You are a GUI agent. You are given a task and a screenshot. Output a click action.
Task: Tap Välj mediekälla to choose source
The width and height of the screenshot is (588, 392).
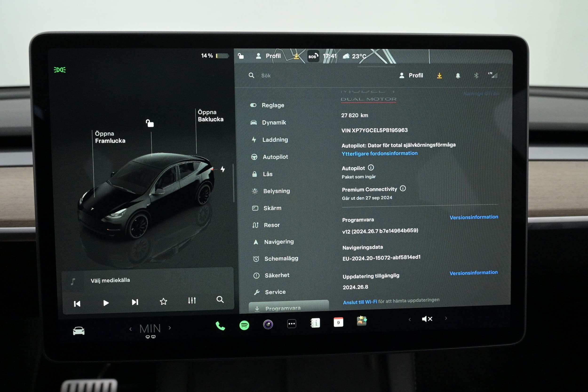pos(110,281)
